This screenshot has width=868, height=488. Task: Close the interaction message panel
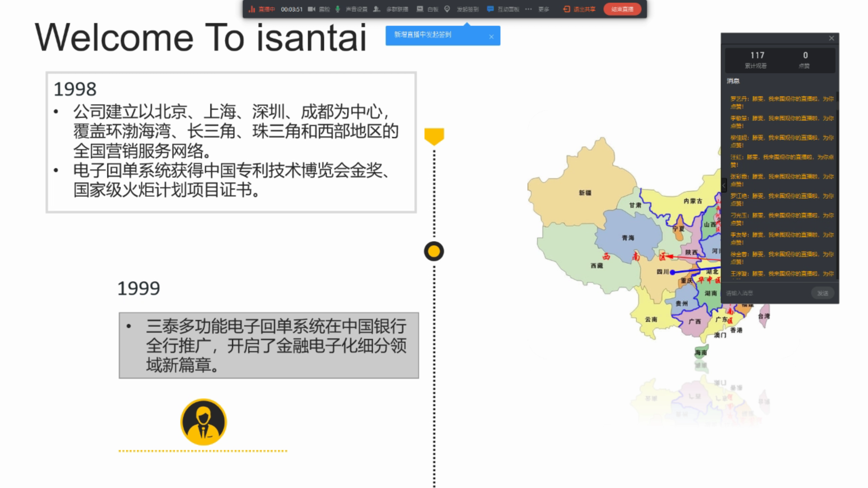coord(831,38)
